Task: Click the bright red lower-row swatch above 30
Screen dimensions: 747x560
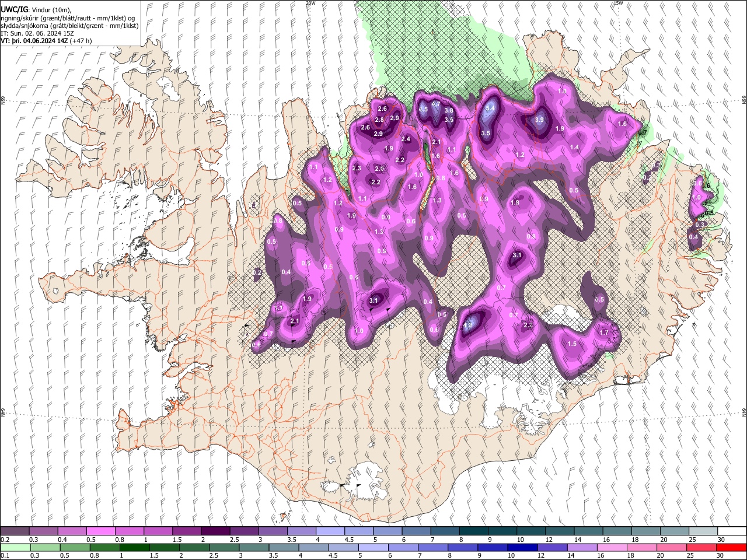Action: coord(731,547)
